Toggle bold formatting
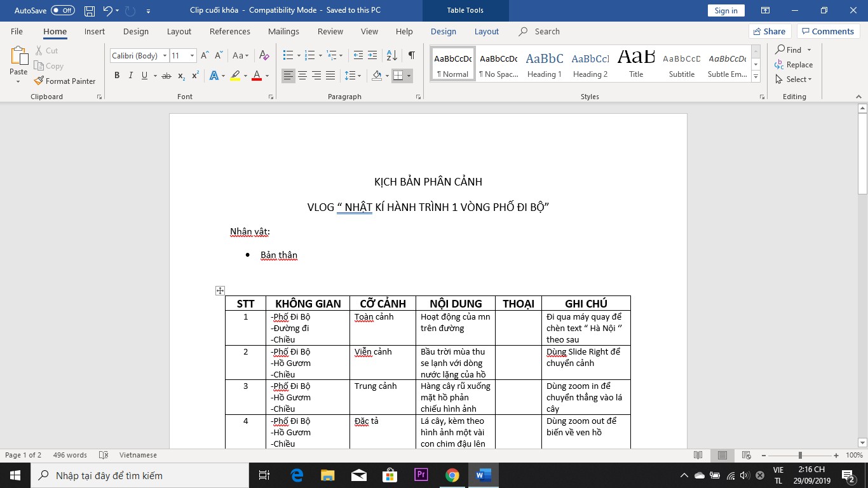 [117, 76]
